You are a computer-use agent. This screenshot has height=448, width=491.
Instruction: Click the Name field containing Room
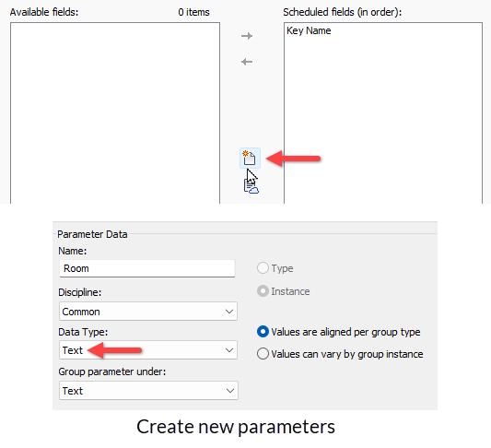pos(147,268)
